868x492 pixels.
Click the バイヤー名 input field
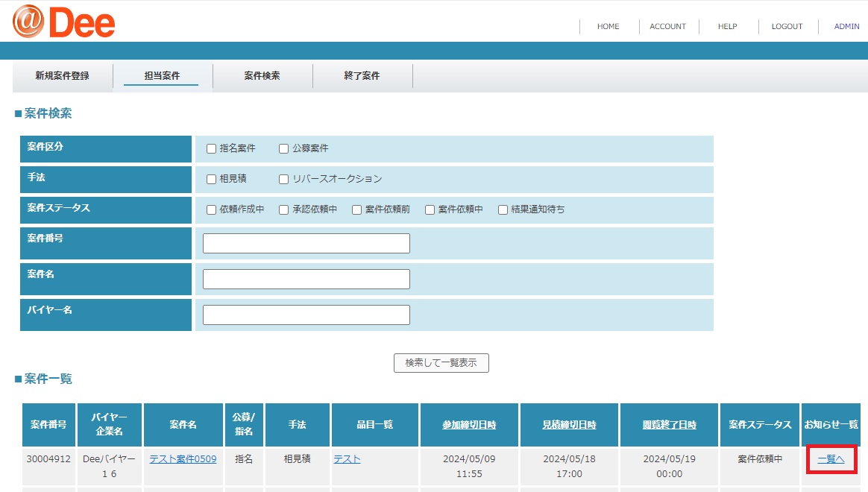pyautogui.click(x=306, y=315)
